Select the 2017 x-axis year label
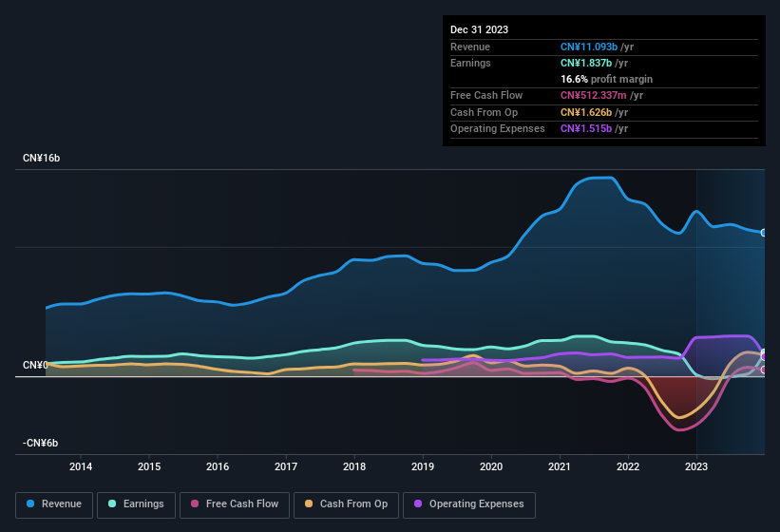Screen dimensions: 780x532 point(286,466)
